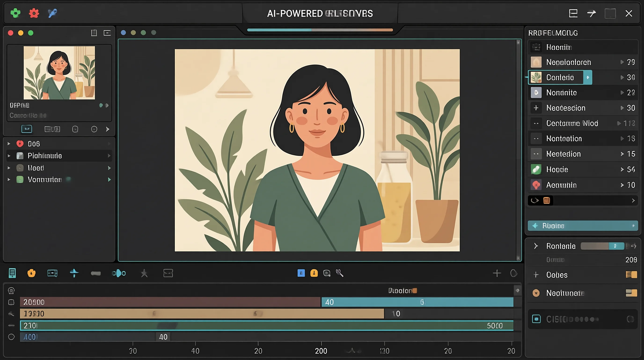
Task: Open the red gear settings icon
Action: 34,13
